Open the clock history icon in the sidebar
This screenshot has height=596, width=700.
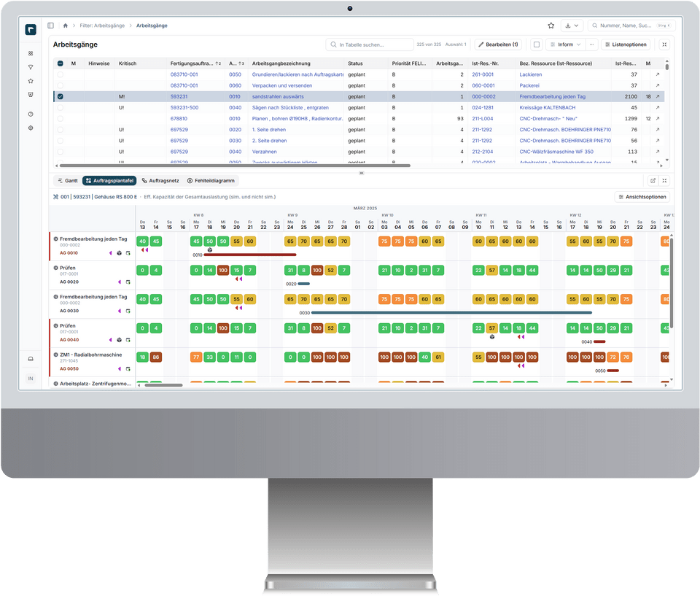click(x=31, y=114)
